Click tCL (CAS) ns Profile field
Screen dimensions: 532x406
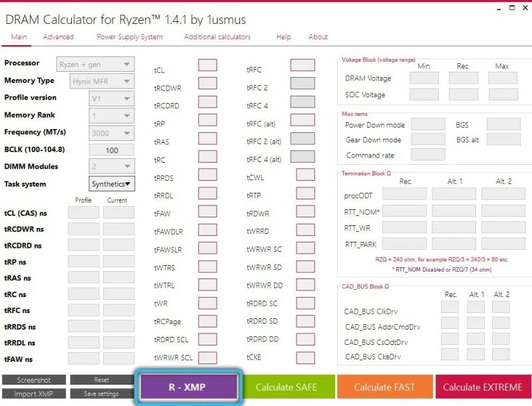point(84,213)
